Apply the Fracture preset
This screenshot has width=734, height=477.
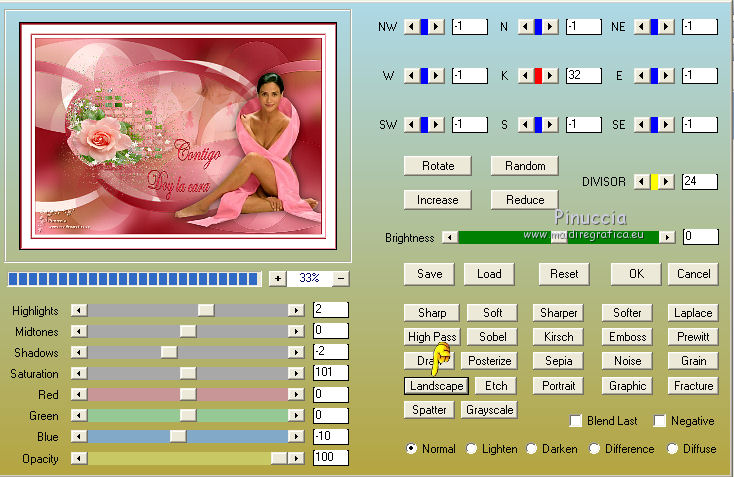pyautogui.click(x=693, y=386)
